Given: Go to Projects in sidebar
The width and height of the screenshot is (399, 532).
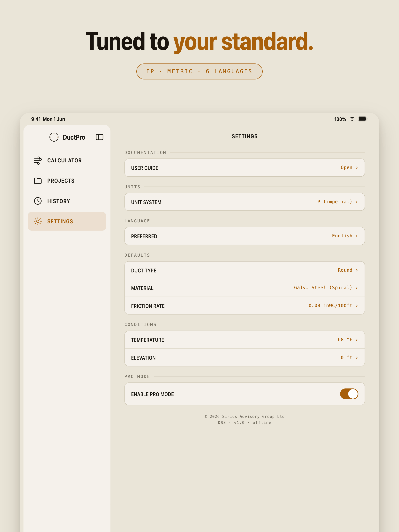Looking at the screenshot, I should point(67,181).
